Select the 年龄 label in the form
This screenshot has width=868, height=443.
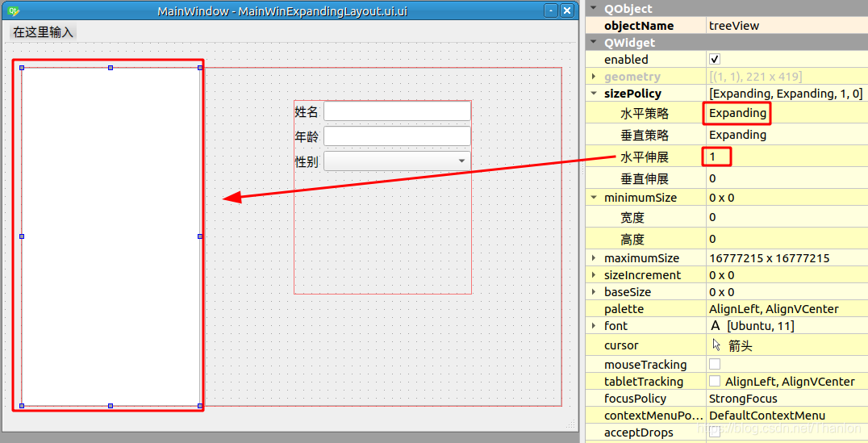click(306, 136)
